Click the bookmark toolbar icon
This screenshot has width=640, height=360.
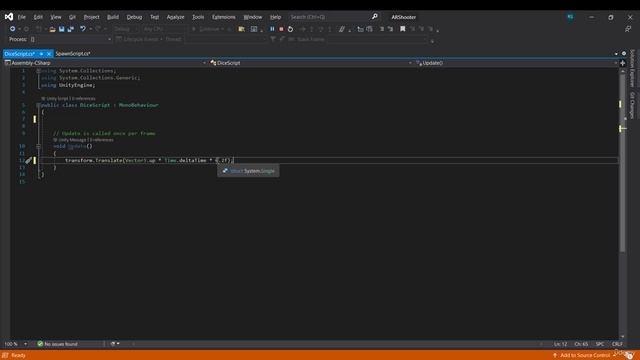click(x=402, y=29)
